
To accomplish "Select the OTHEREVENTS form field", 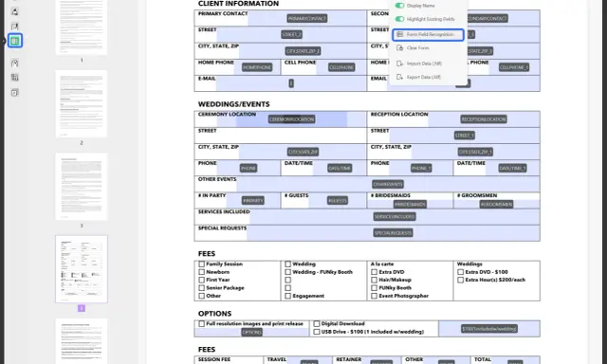I will tap(388, 184).
